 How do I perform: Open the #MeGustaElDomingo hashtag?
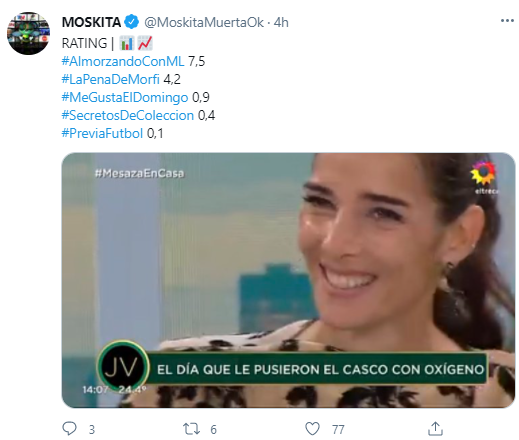[x=125, y=97]
